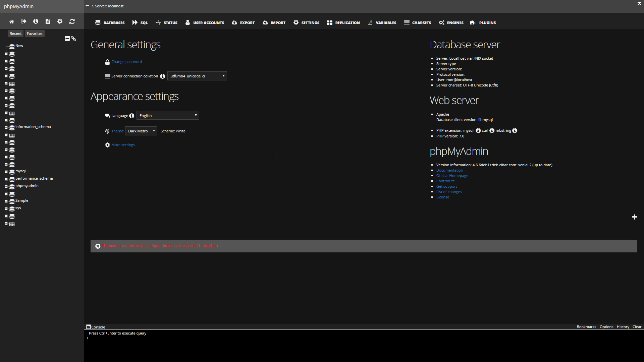Open the phpMyAdmin documentation icon
Image resolution: width=644 pixels, height=362 pixels.
click(36, 21)
